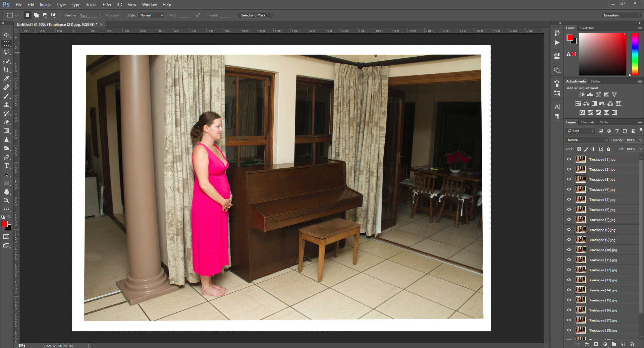Switch to the Styles tab
This screenshot has height=348, width=644.
coord(595,81)
